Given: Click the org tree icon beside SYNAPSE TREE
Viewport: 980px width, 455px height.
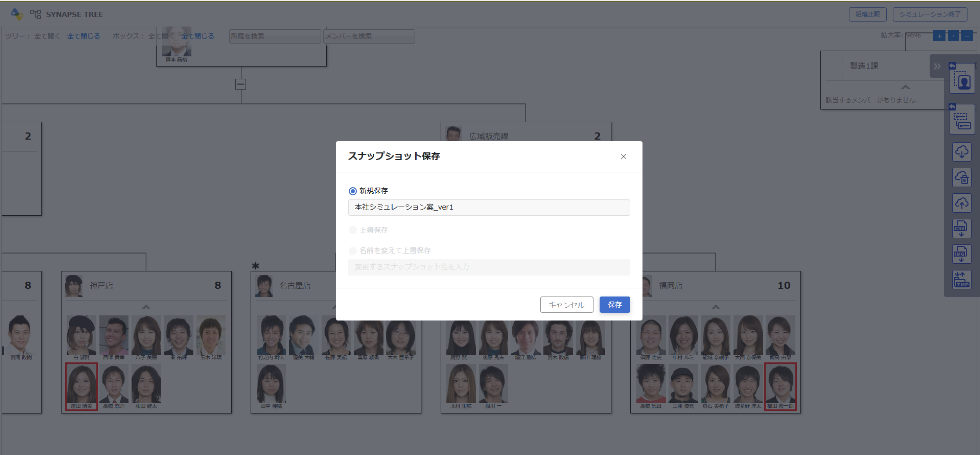Looking at the screenshot, I should pyautogui.click(x=35, y=14).
